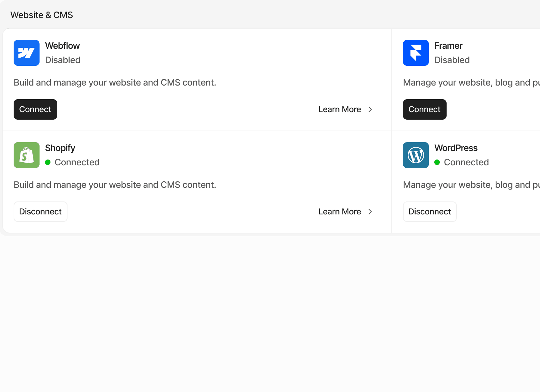540x392 pixels.
Task: Click the Connected status label under Shopify
Action: 77,162
